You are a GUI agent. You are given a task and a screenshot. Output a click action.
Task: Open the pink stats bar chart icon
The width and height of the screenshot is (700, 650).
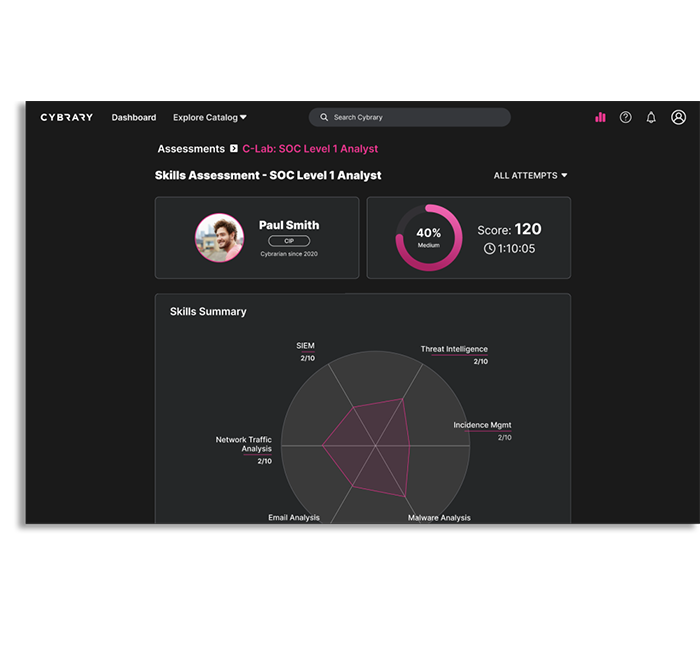pos(600,117)
